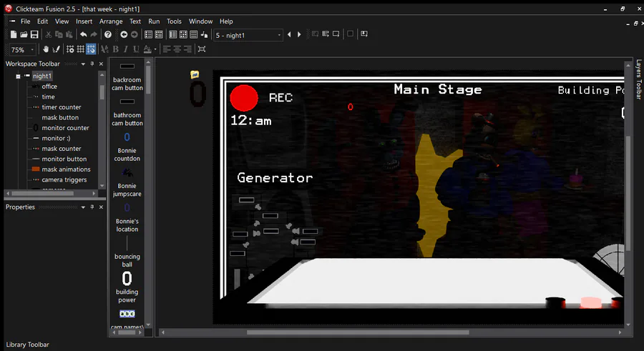
Task: Click workspace tree scroll-down arrow
Action: click(102, 186)
